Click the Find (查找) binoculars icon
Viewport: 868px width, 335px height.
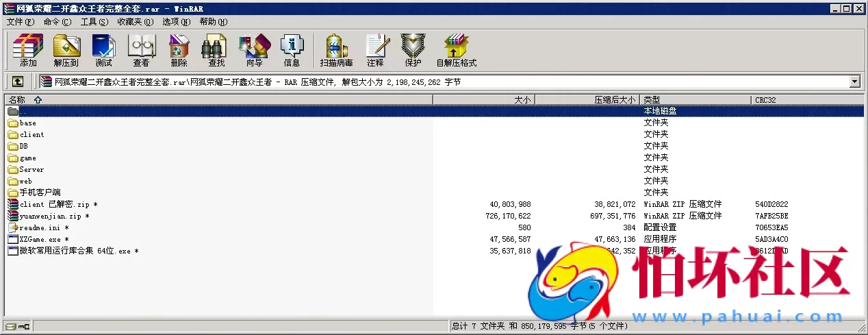coord(216,51)
